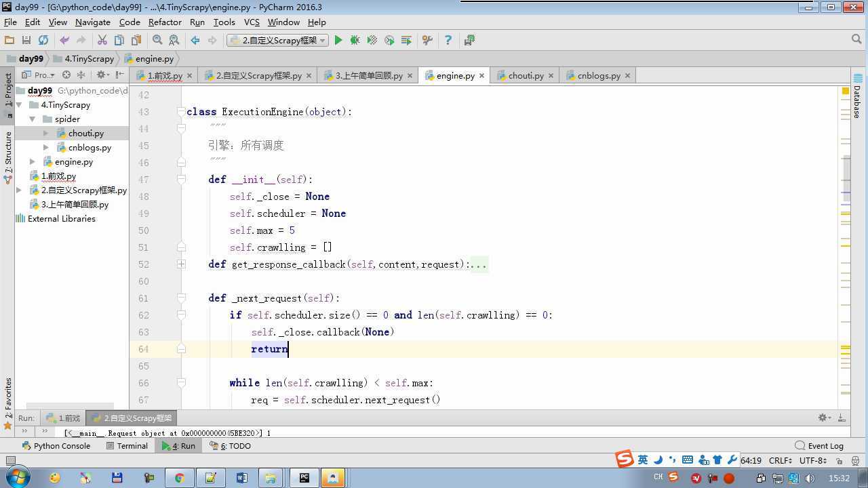Open Chrome from the Windows taskbar

point(179,478)
